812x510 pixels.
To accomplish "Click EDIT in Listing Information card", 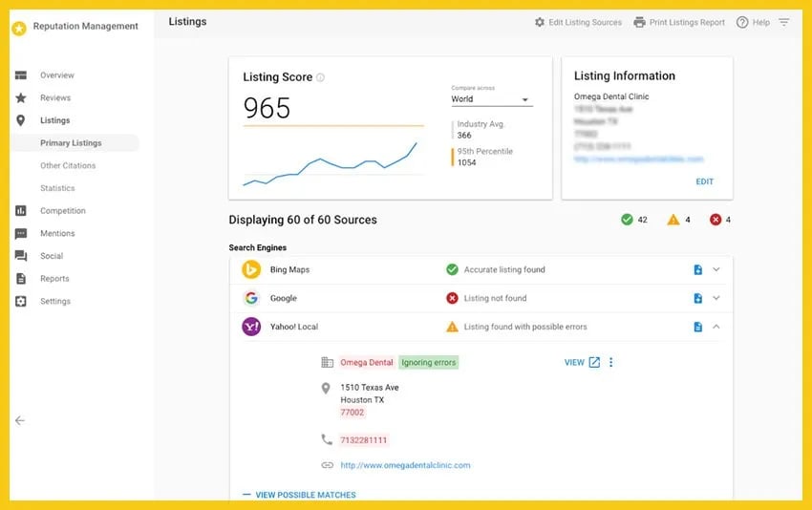I will 704,181.
